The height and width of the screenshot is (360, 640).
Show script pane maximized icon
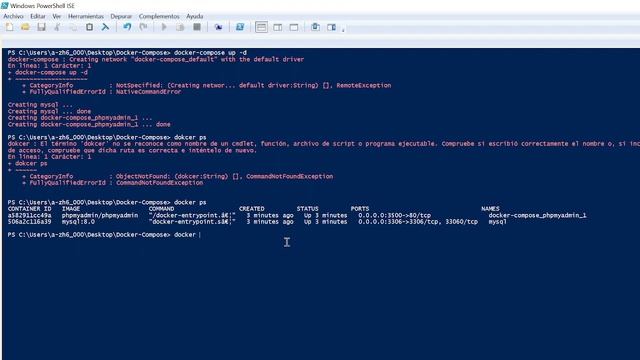click(x=294, y=27)
